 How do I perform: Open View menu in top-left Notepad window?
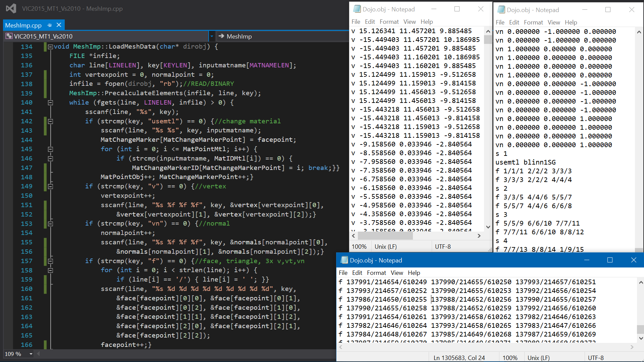click(x=410, y=22)
